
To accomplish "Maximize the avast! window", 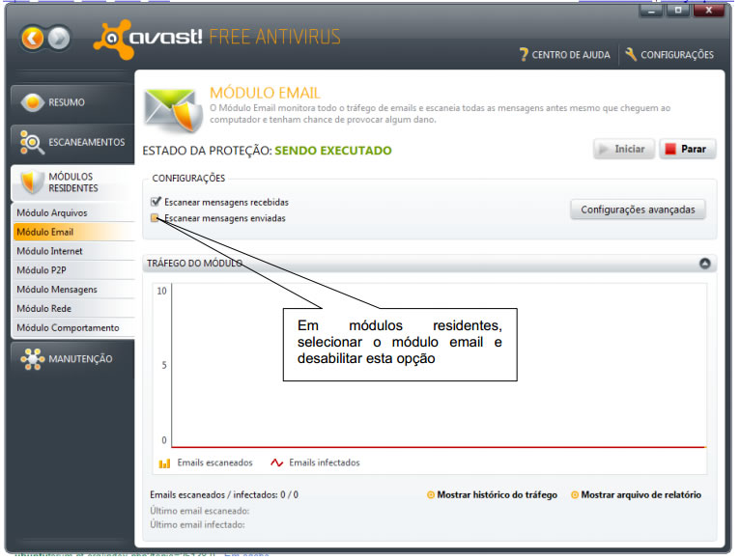I will tap(678, 11).
